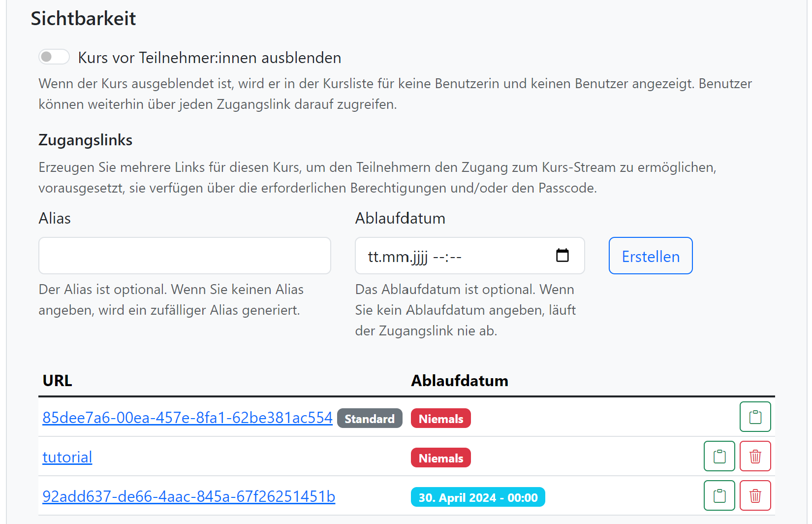Toggle the hide course from participants switch

pos(54,57)
